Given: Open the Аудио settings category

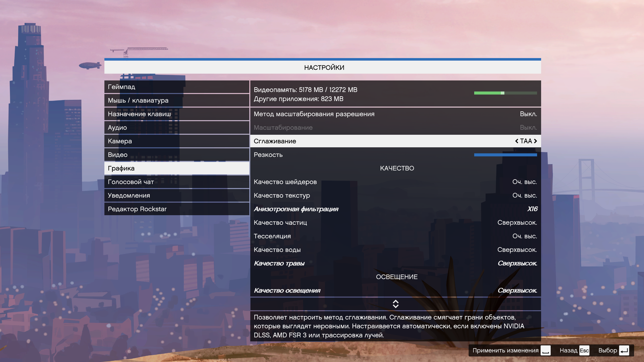Looking at the screenshot, I should coord(177,127).
